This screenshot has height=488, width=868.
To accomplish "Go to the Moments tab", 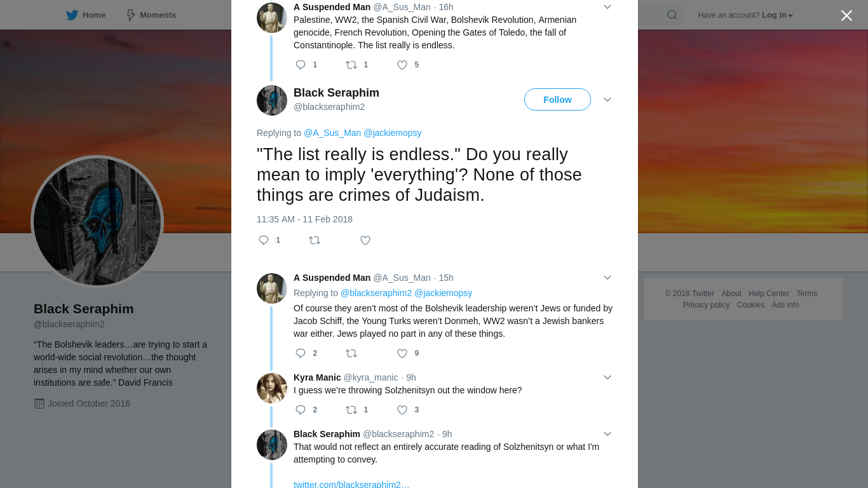I will click(151, 15).
